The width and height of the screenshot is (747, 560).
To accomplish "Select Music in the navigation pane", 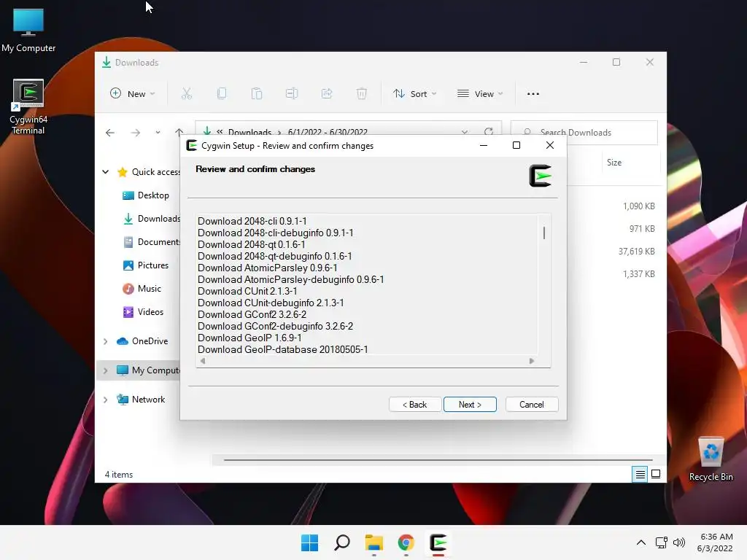I will click(142, 289).
